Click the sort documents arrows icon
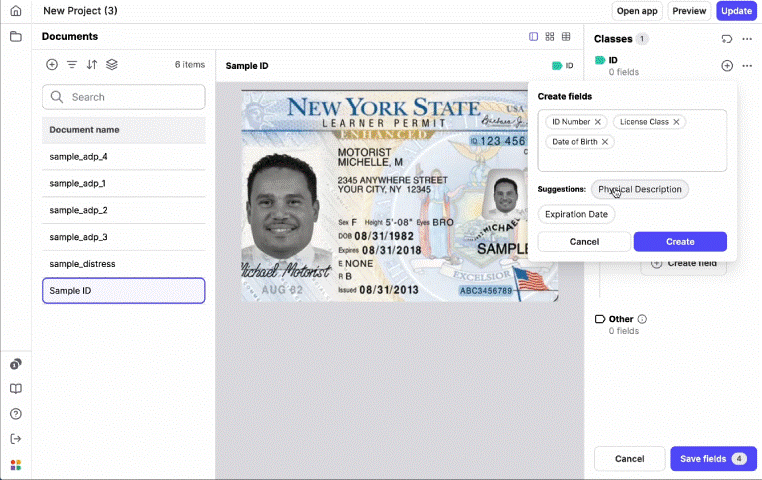 pyautogui.click(x=92, y=65)
